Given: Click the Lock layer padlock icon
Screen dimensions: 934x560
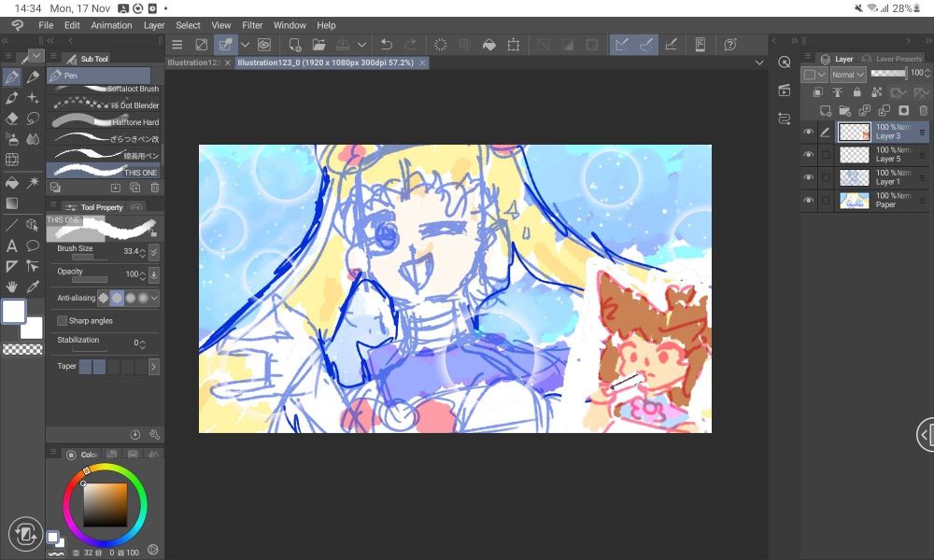Looking at the screenshot, I should coord(856,92).
